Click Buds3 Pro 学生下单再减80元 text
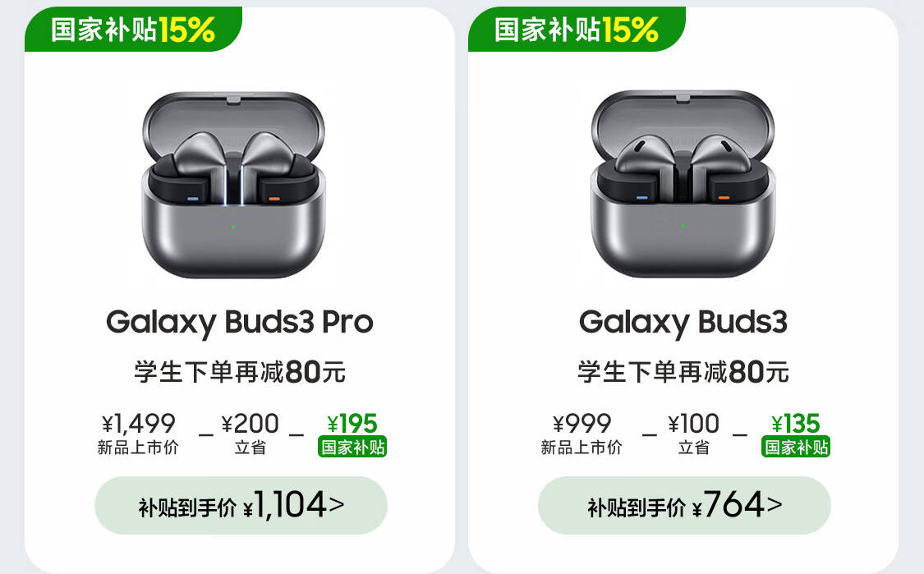Image resolution: width=924 pixels, height=574 pixels. click(239, 372)
